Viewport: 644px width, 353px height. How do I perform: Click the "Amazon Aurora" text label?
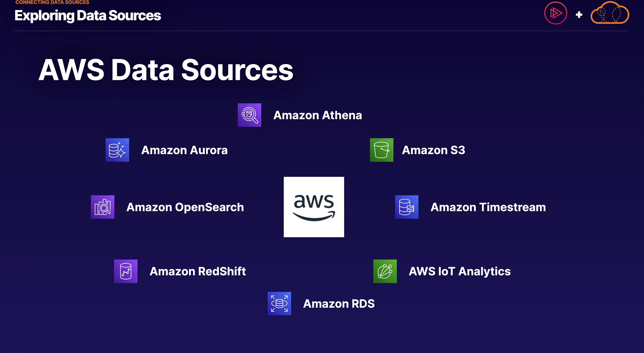tap(184, 150)
